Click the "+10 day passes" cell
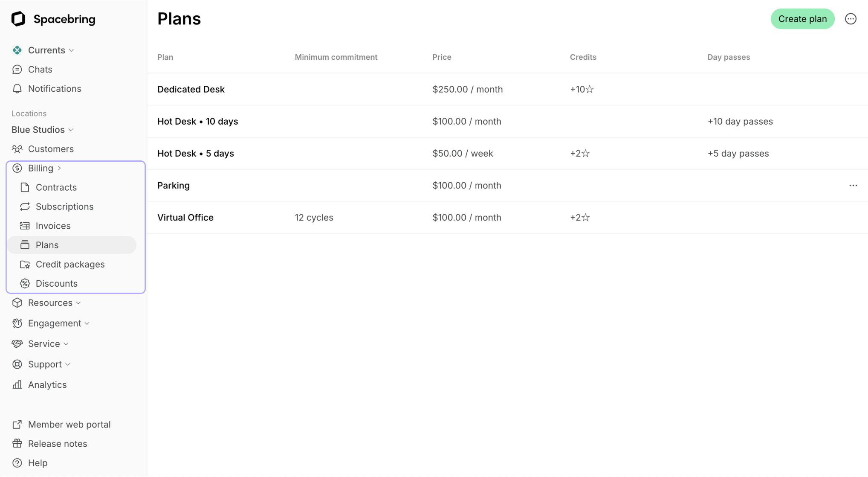Image resolution: width=868 pixels, height=477 pixels. coord(740,121)
